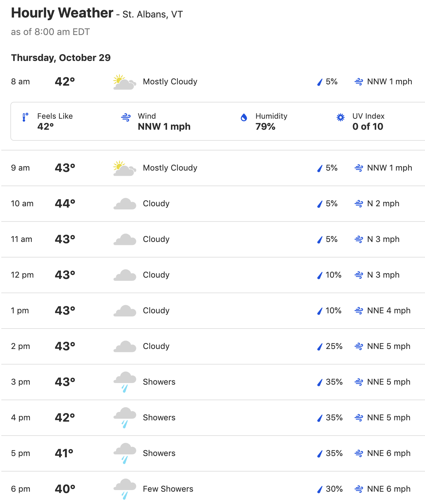Screen dimensions: 425x504
Task: Click the wind icon in details panel
Action: tap(126, 117)
